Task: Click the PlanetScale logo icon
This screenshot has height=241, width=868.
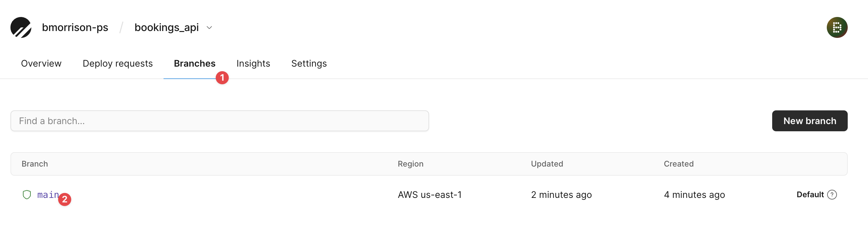Action: [x=21, y=27]
